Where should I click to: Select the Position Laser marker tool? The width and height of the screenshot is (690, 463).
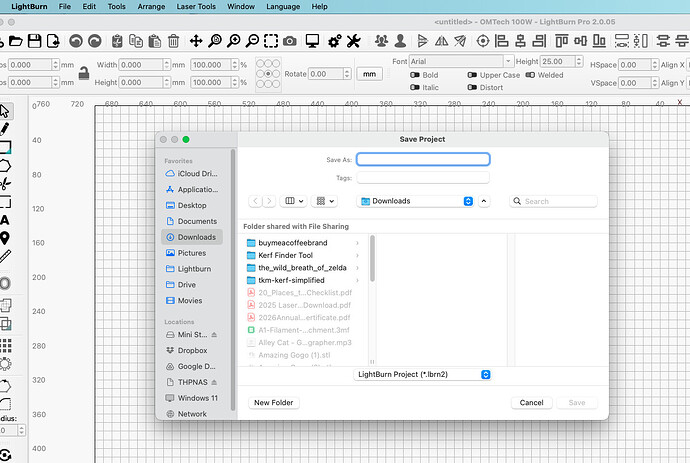(5, 238)
